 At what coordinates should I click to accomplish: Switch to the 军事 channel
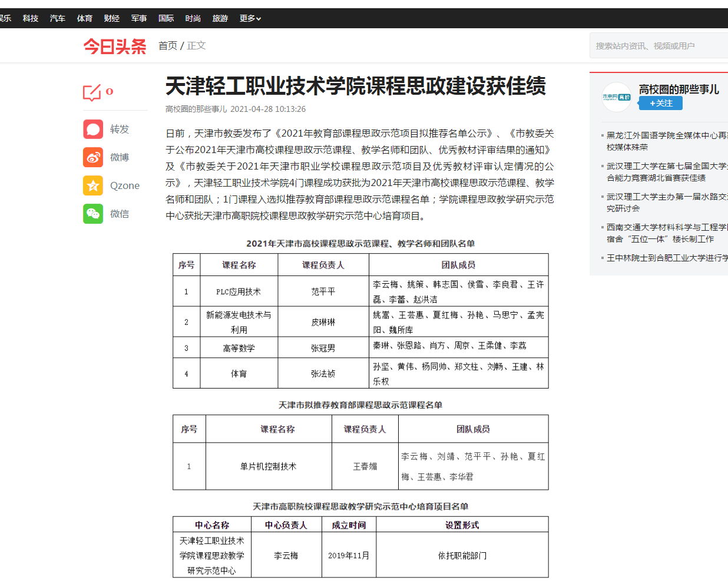(139, 18)
